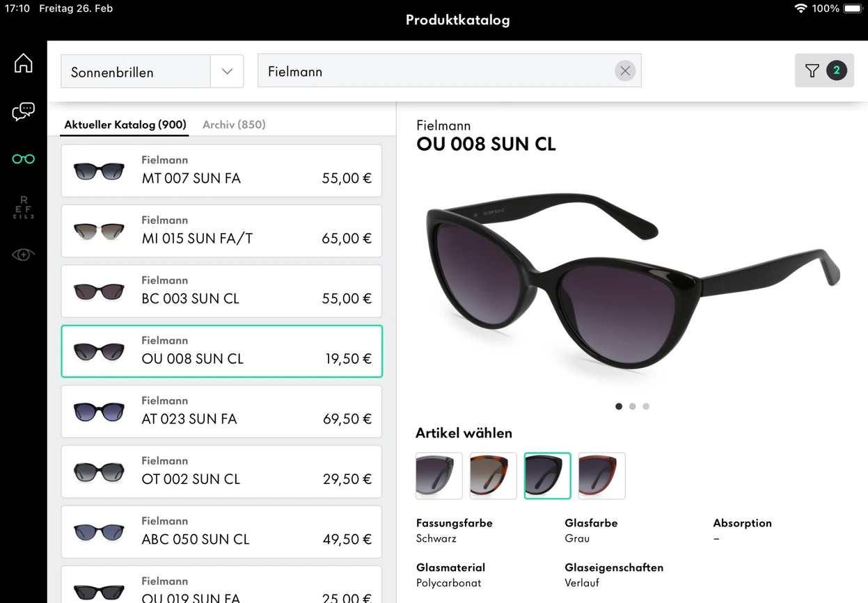The image size is (868, 603).
Task: Choose the black frame variant thumbnail
Action: point(547,476)
